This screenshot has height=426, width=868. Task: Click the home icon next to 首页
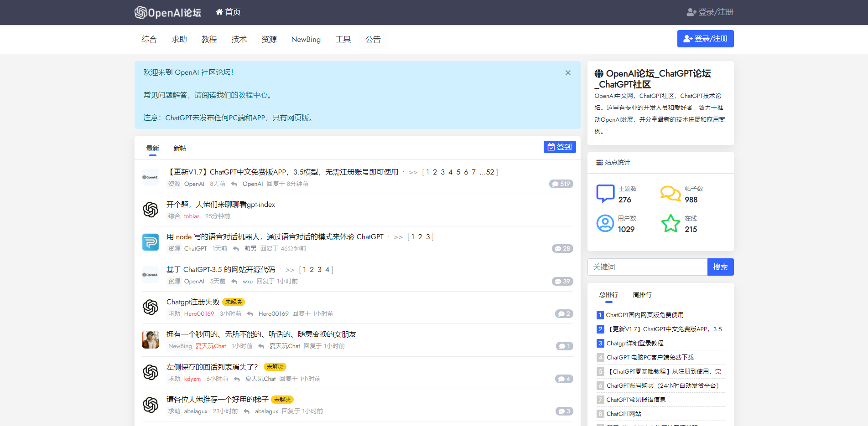click(219, 12)
